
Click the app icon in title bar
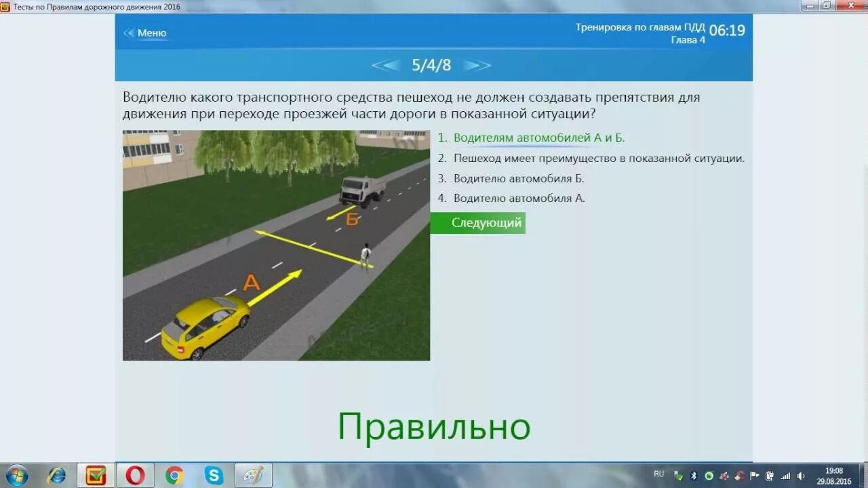[5, 6]
